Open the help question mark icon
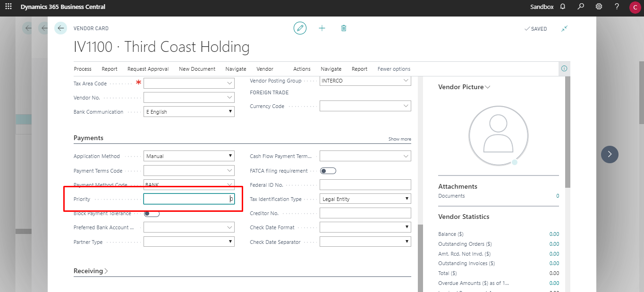 [617, 7]
